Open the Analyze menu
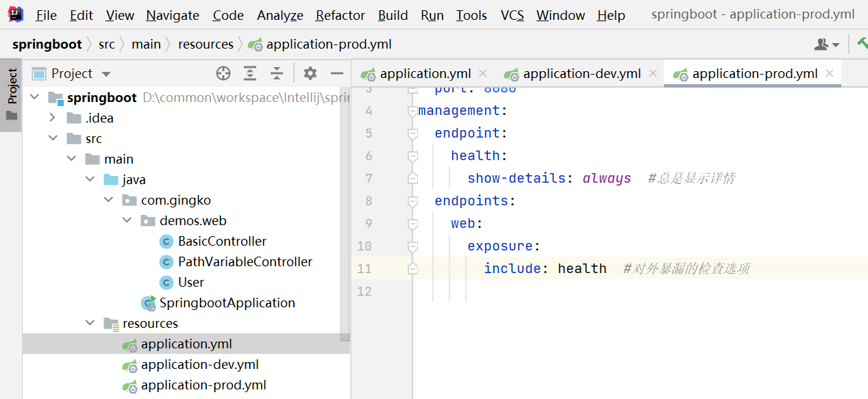The height and width of the screenshot is (399, 868). (280, 15)
